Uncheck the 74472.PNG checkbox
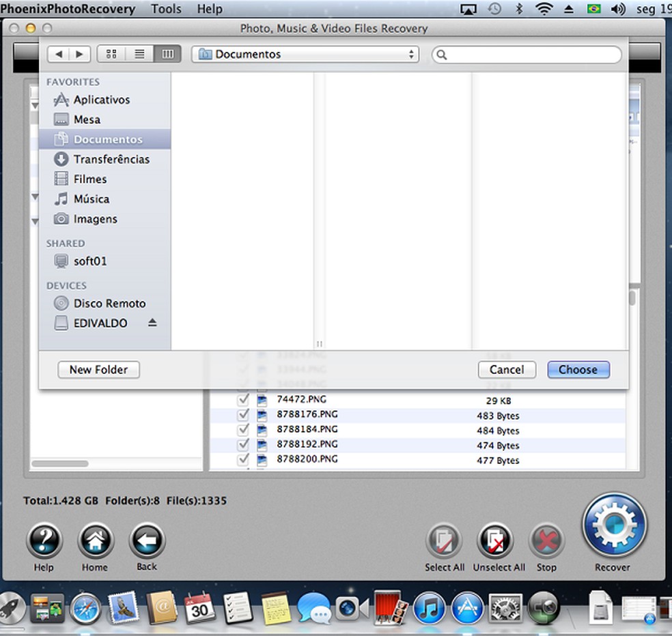Image resolution: width=672 pixels, height=636 pixels. coord(243,400)
